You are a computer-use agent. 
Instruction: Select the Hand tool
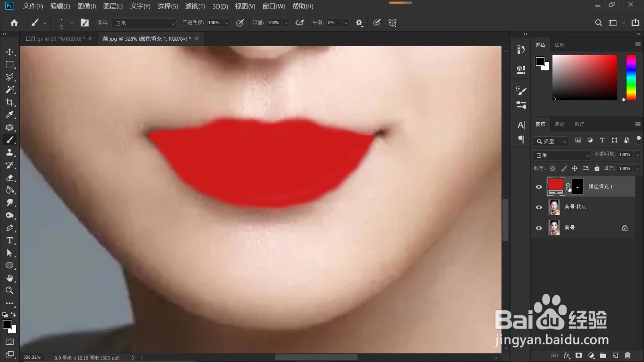click(10, 278)
